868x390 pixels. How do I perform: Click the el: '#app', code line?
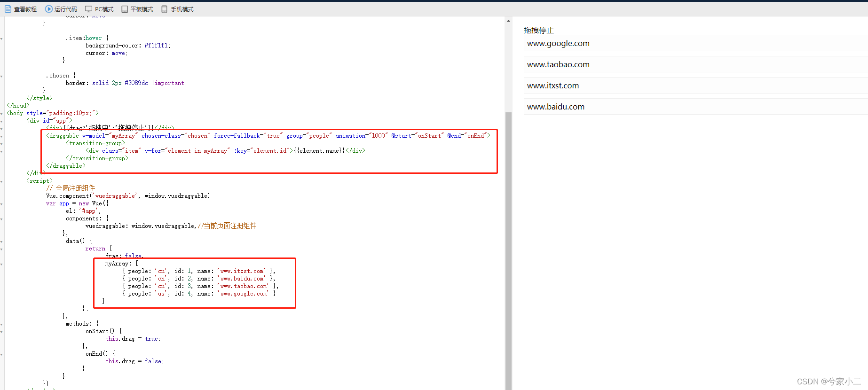pyautogui.click(x=83, y=211)
